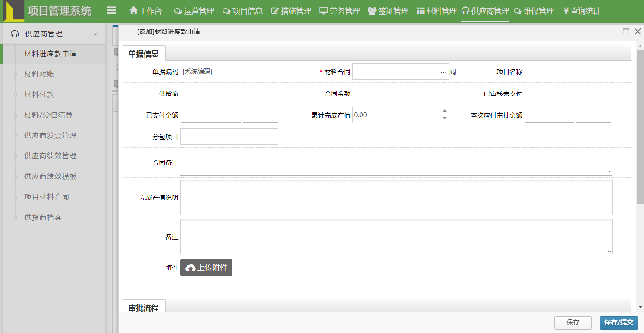Screen dimensions: 644x333
Task: Open the 劳务管理 menu
Action: (x=340, y=11)
